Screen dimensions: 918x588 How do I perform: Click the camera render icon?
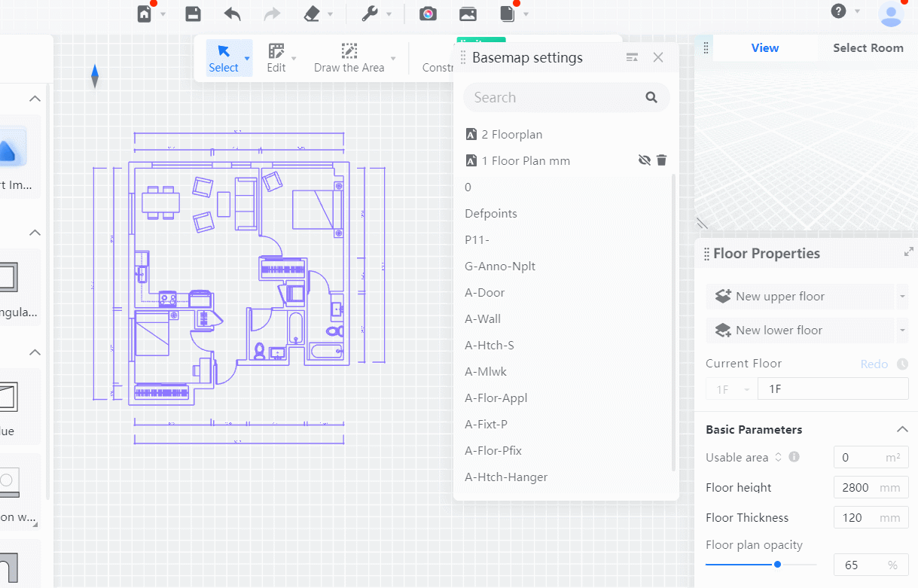pyautogui.click(x=428, y=14)
